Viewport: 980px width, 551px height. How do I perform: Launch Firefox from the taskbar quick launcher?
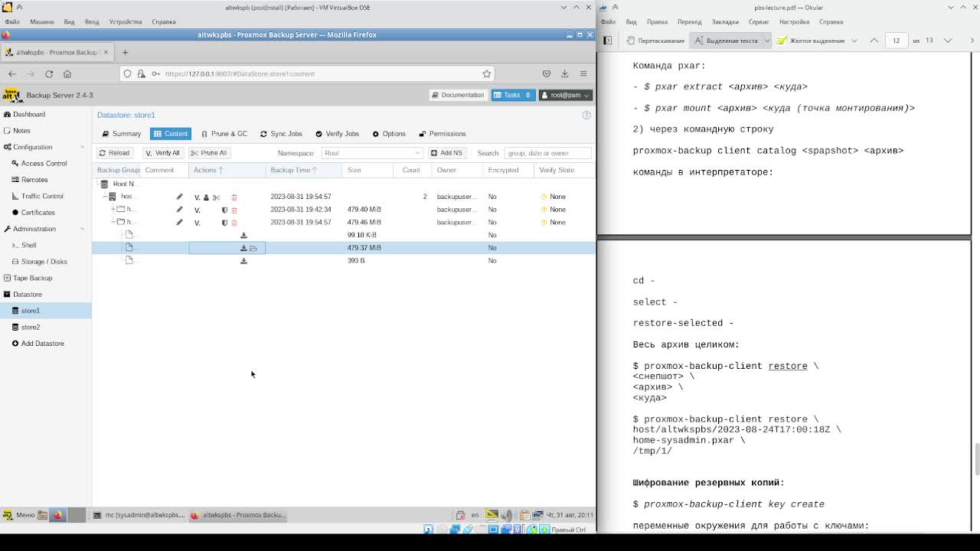pyautogui.click(x=57, y=515)
